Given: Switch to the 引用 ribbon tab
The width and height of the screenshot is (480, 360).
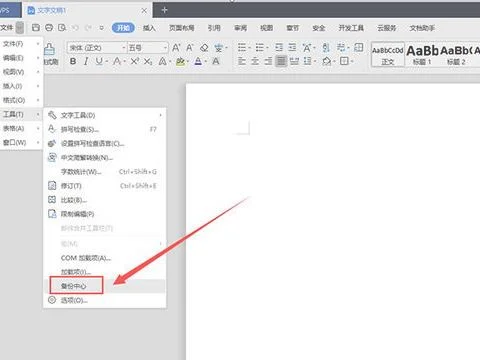Looking at the screenshot, I should click(x=214, y=28).
